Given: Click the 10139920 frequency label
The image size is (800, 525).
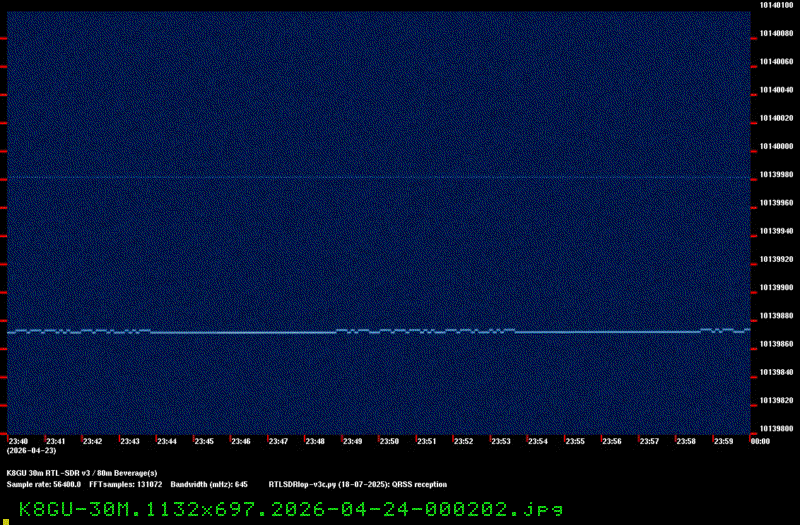Looking at the screenshot, I should pyautogui.click(x=777, y=259).
